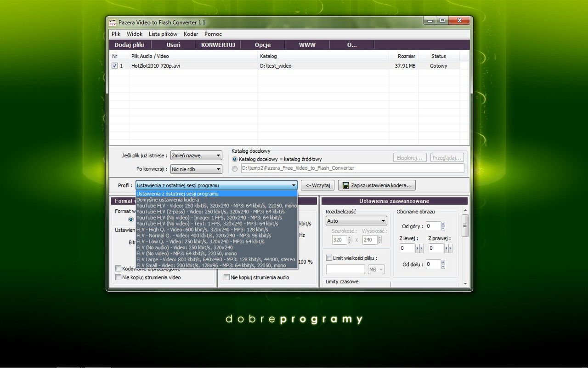Click the output folder path field
This screenshot has width=588, height=368.
pos(352,168)
